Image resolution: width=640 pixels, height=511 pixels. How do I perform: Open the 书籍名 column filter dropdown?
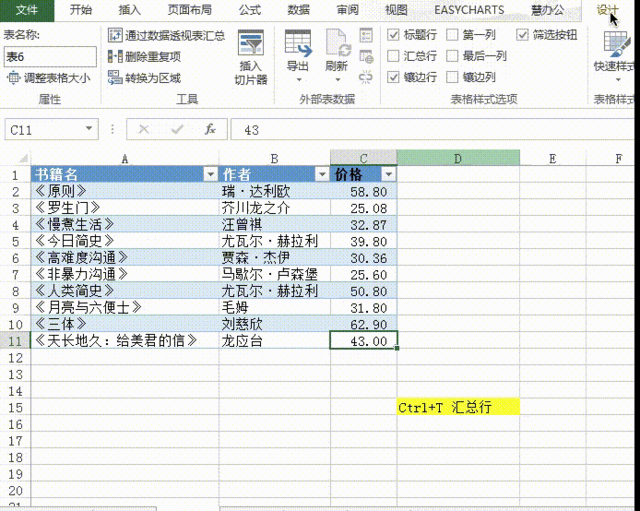click(211, 175)
